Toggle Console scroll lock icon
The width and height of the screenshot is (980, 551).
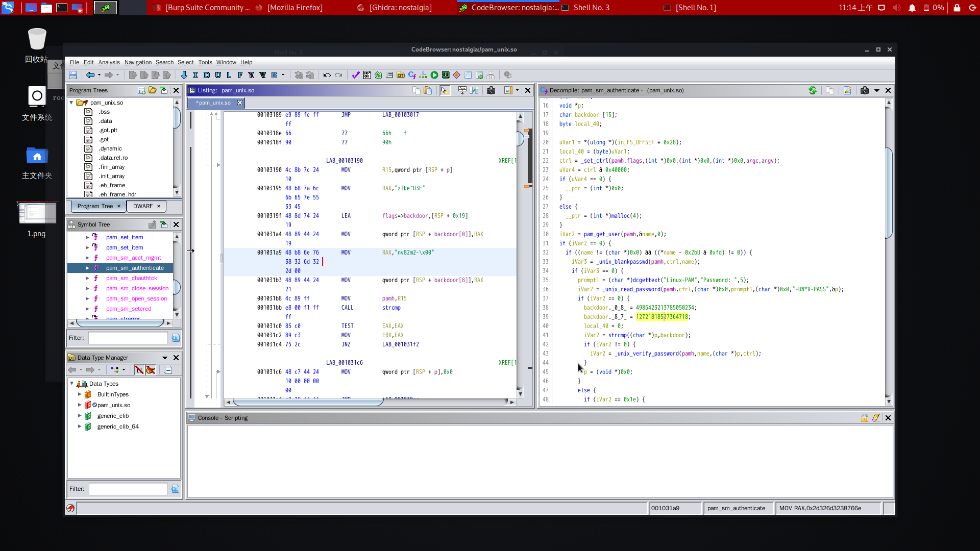click(x=865, y=418)
